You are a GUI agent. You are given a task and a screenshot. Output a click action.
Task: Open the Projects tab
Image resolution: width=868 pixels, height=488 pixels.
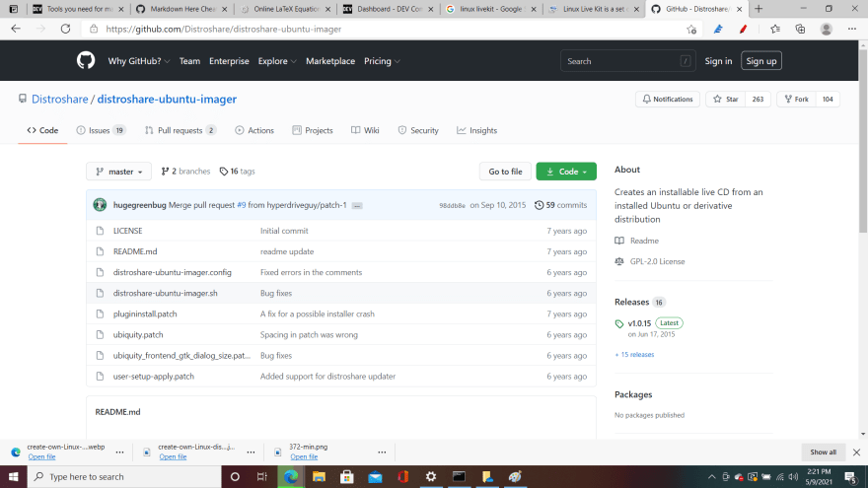313,130
